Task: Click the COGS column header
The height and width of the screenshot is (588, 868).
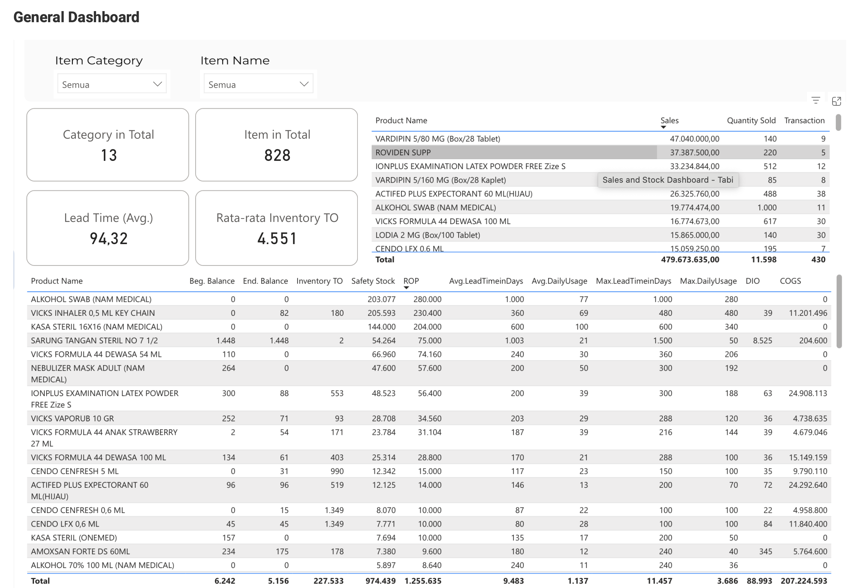Action: point(790,281)
